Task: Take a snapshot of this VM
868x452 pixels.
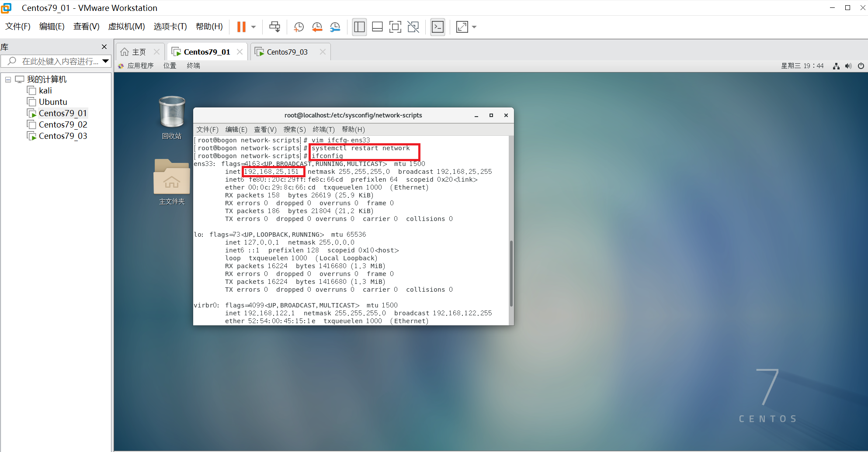Action: pos(299,27)
